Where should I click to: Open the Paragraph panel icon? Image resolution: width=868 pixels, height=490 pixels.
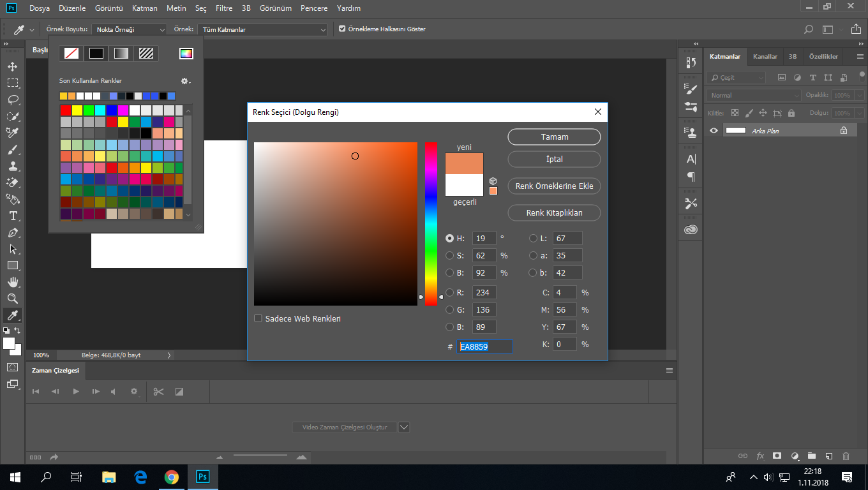tap(691, 177)
